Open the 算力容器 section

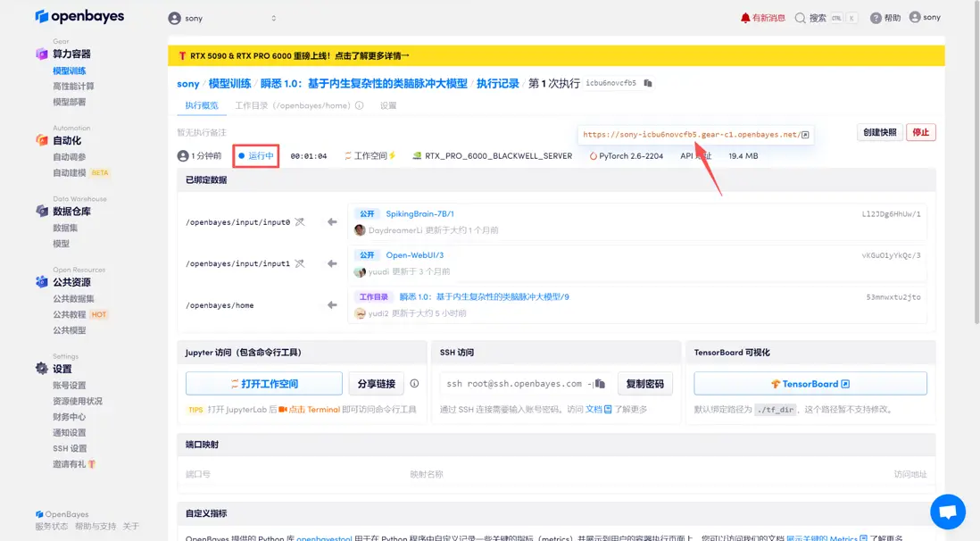coord(71,54)
